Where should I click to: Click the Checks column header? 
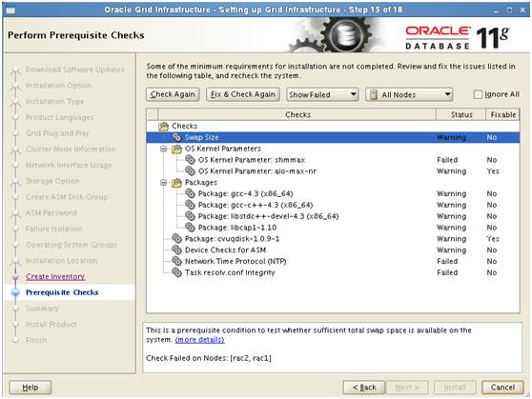point(297,114)
